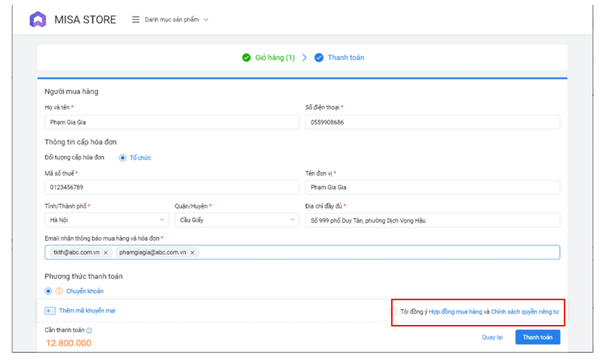Click the blue Thanh toán button
The height and width of the screenshot is (361, 602).
click(538, 337)
